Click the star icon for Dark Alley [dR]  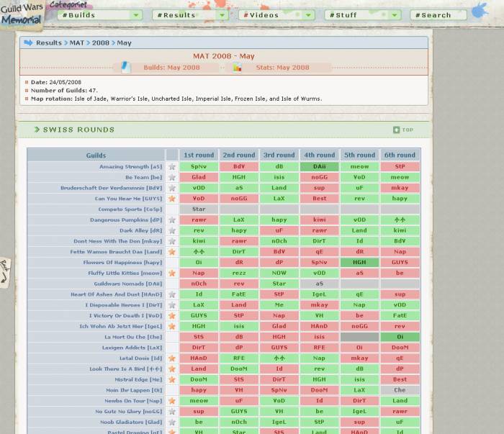point(172,230)
